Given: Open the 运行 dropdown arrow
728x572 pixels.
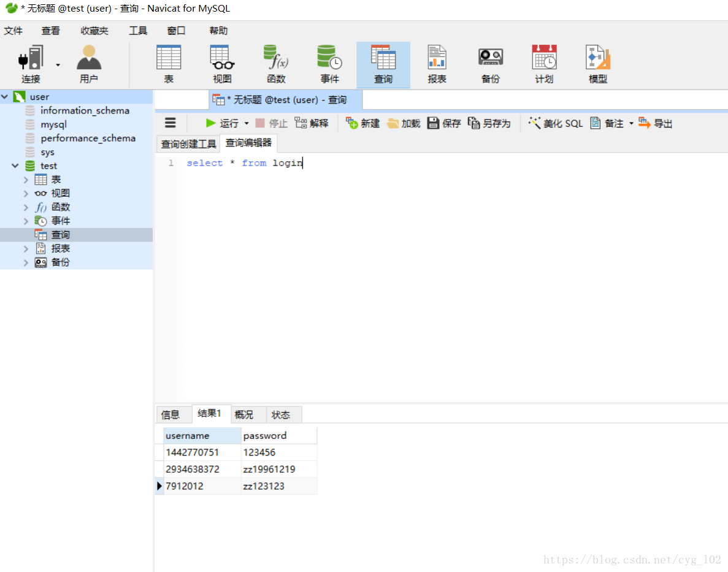Looking at the screenshot, I should 247,123.
